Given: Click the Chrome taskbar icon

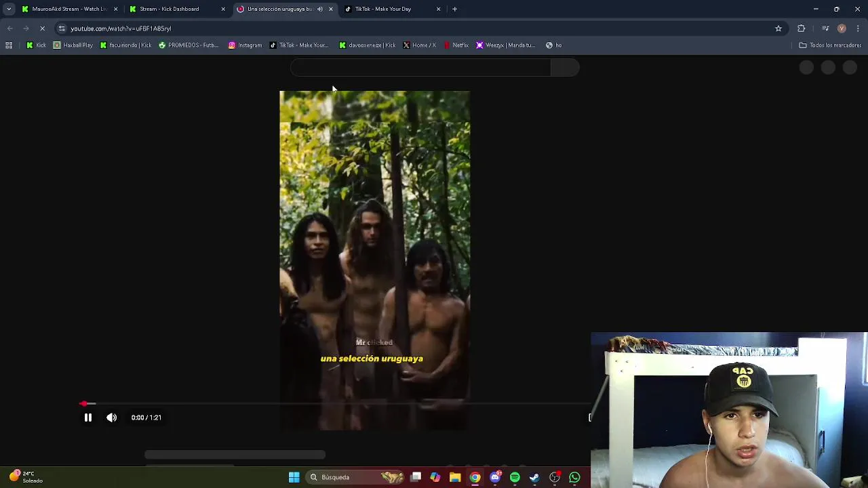Looking at the screenshot, I should (x=475, y=477).
